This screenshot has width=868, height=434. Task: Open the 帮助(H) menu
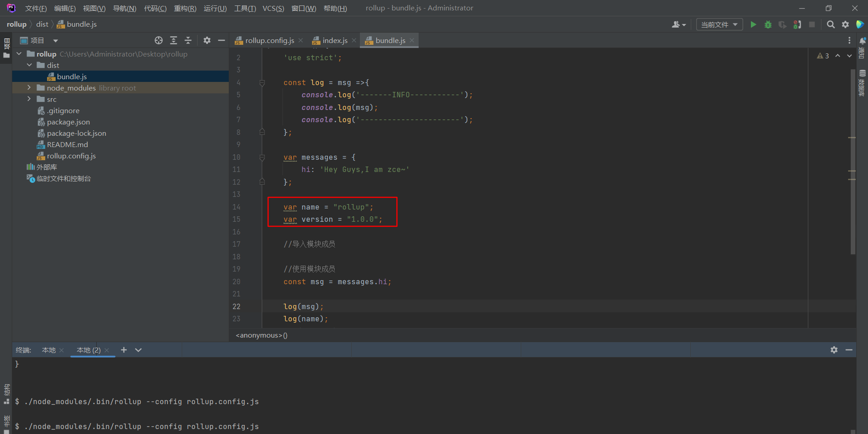(x=335, y=8)
